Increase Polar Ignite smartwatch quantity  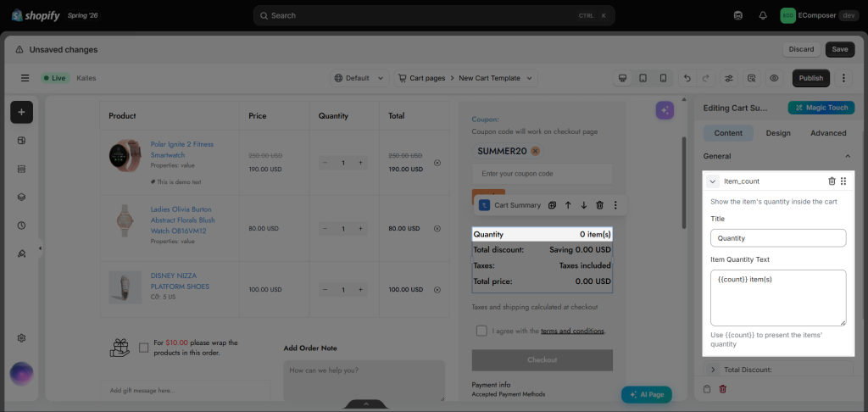360,163
